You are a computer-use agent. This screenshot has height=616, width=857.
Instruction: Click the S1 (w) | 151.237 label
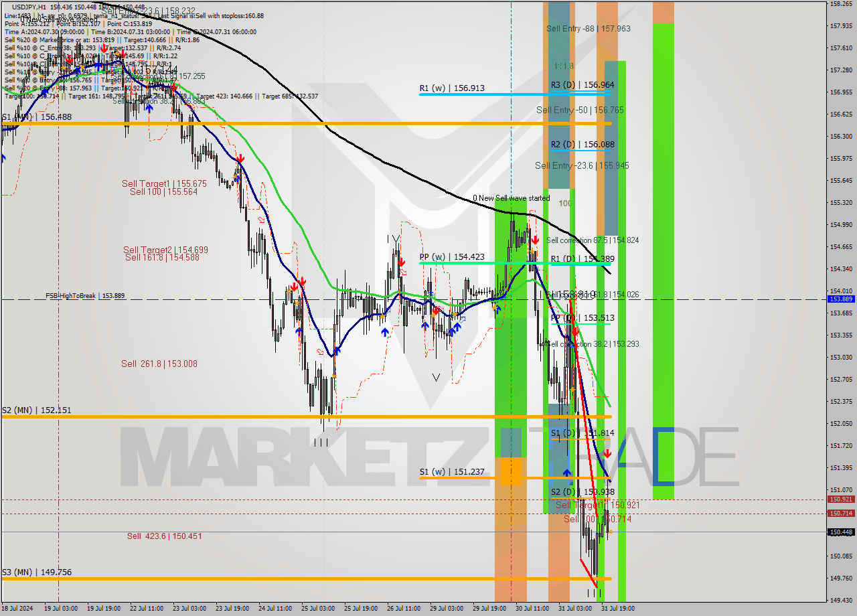(452, 471)
